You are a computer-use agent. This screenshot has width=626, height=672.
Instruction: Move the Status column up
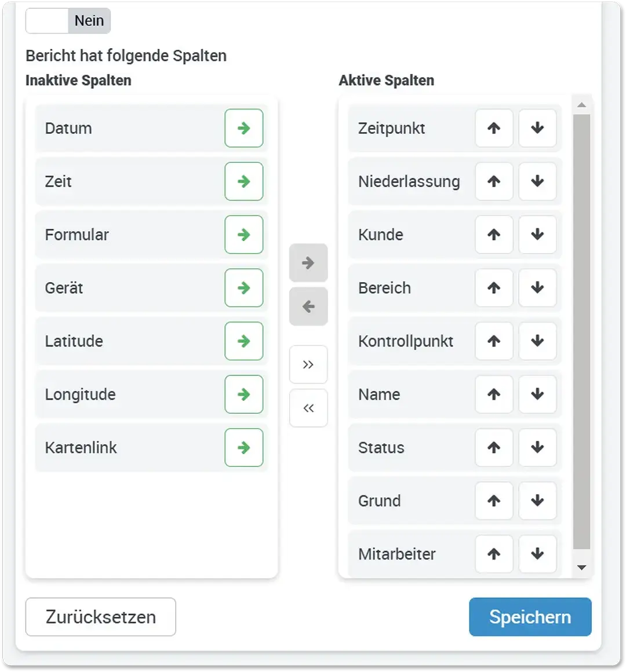494,447
